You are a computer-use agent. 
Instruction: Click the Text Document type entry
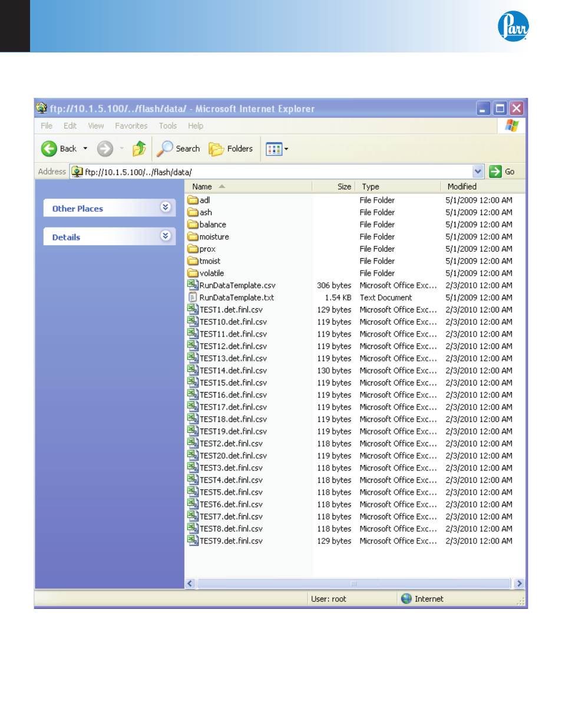386,298
